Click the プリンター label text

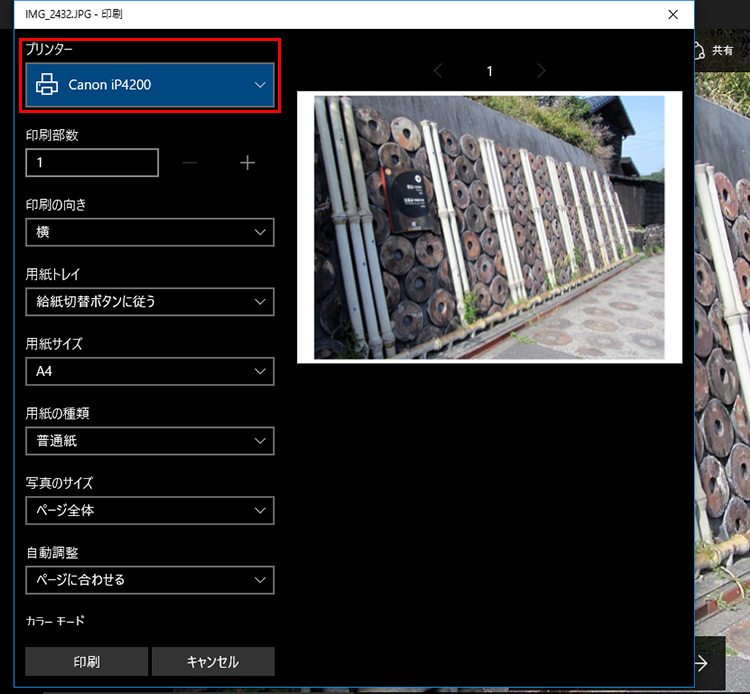pyautogui.click(x=49, y=49)
